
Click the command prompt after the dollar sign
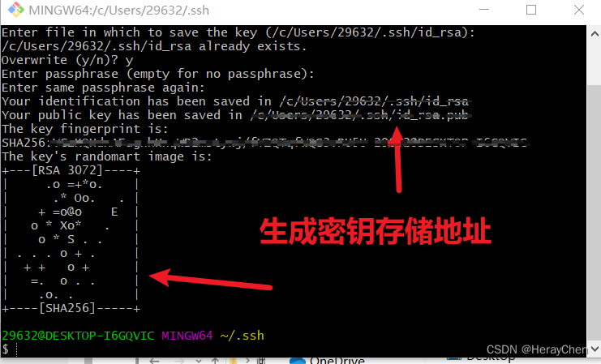tap(17, 349)
